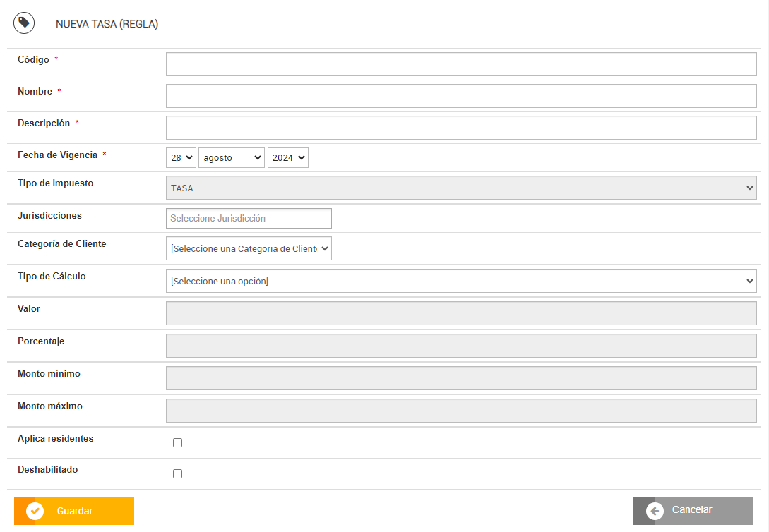Viewport: 769px width, 532px height.
Task: Select the Descripción text box
Action: tap(461, 128)
